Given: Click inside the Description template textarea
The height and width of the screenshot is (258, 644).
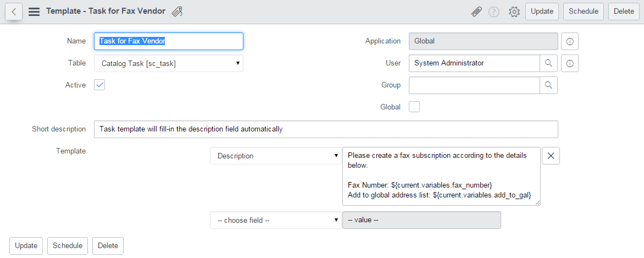Looking at the screenshot, I should 442,176.
